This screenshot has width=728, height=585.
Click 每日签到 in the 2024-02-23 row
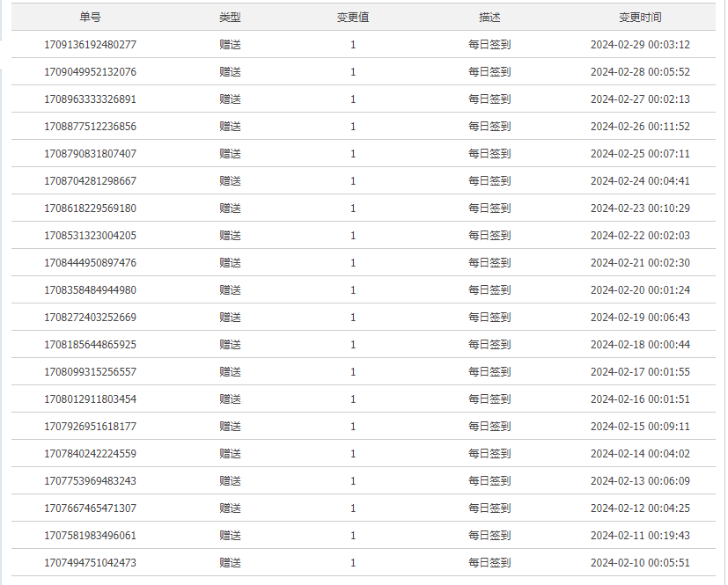tap(489, 208)
